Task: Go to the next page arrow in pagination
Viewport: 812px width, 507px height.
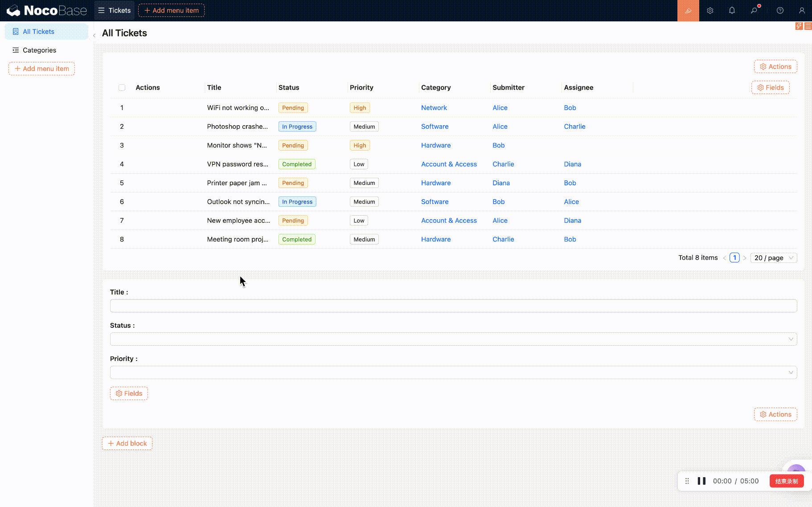Action: (744, 258)
